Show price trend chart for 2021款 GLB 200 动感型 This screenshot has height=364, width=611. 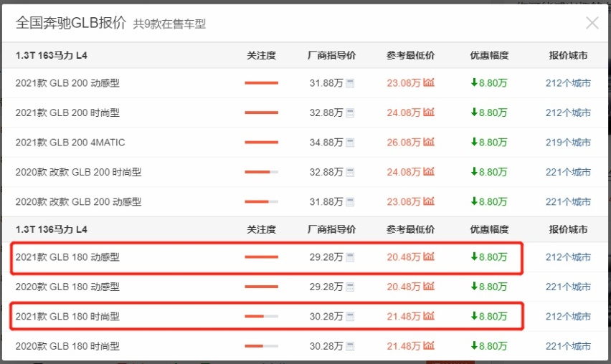[x=429, y=82]
